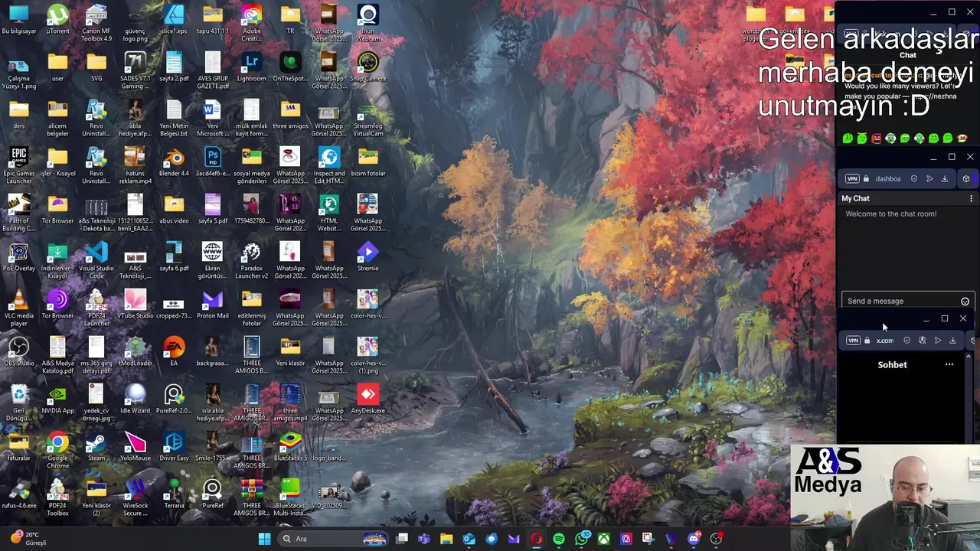This screenshot has width=980, height=551.
Task: Open Outlook from the taskbar
Action: pos(469,539)
